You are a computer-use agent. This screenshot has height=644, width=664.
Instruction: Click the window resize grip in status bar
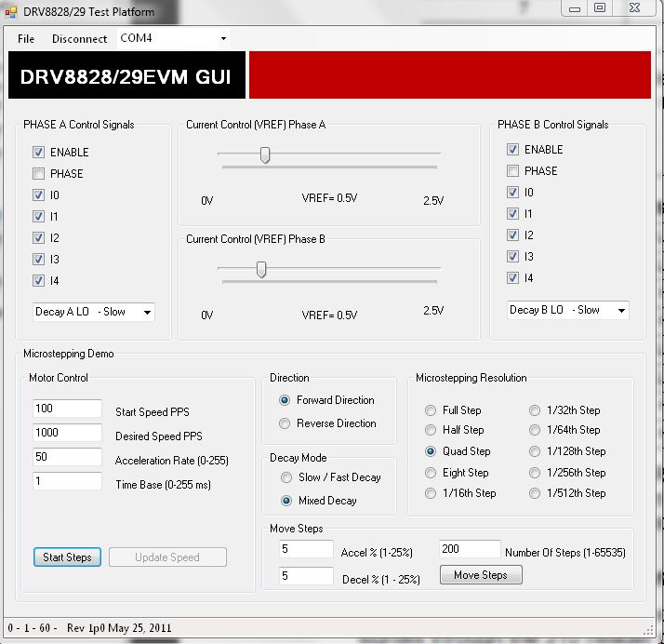[x=649, y=630]
